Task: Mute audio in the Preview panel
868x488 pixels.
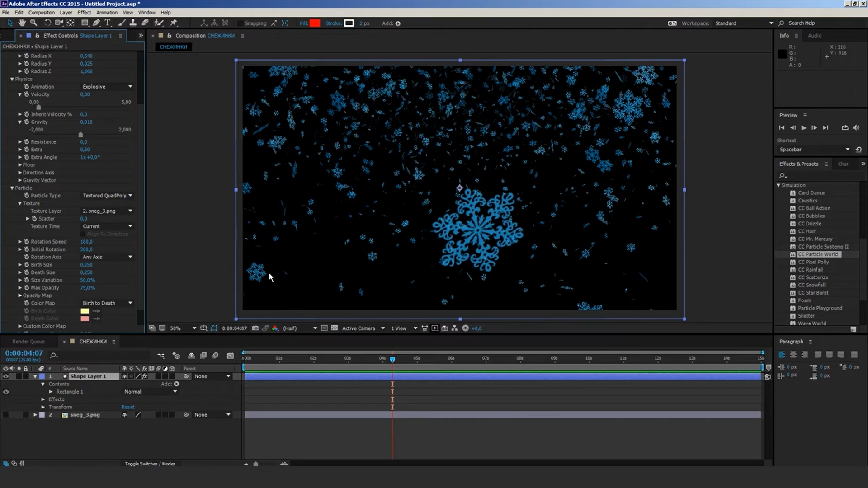Action: click(x=856, y=128)
